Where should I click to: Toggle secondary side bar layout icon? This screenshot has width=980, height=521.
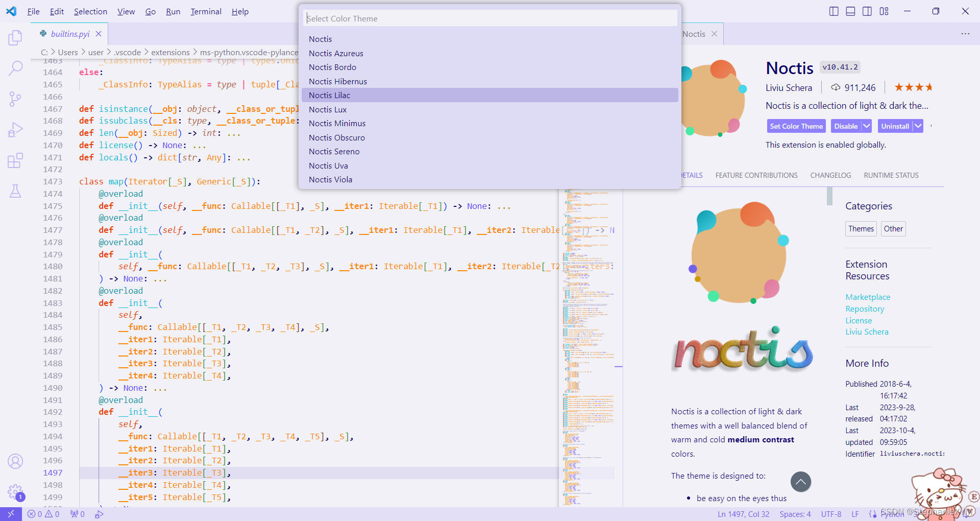[x=867, y=11]
